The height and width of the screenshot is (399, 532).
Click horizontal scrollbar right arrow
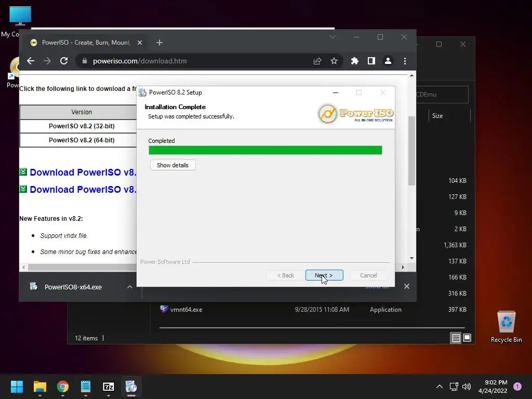coord(403,268)
